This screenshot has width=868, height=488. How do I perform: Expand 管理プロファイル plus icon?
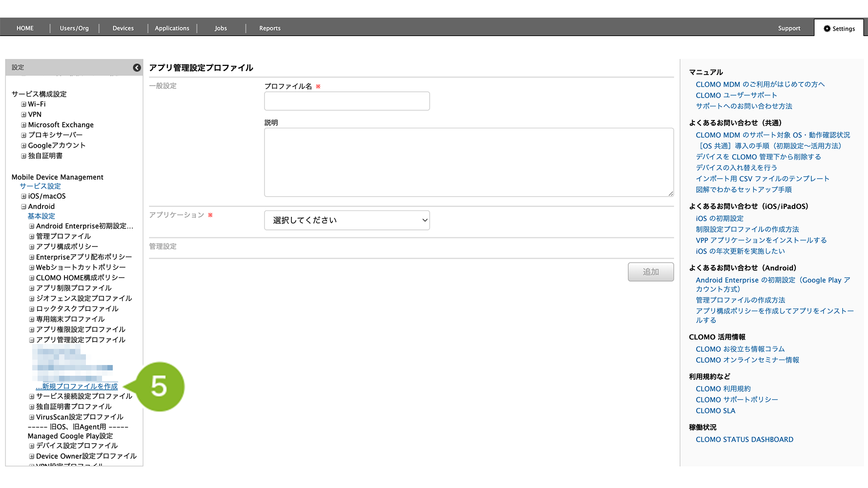point(31,237)
